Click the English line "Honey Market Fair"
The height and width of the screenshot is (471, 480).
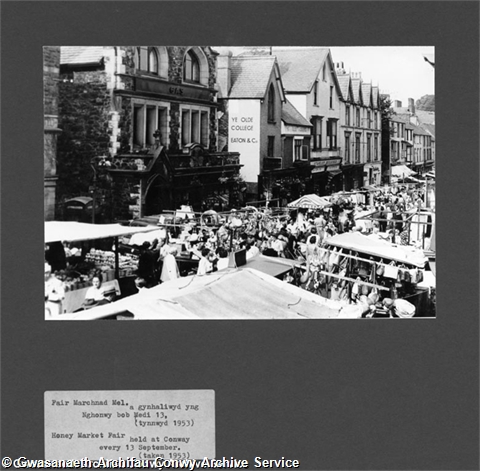(88, 435)
